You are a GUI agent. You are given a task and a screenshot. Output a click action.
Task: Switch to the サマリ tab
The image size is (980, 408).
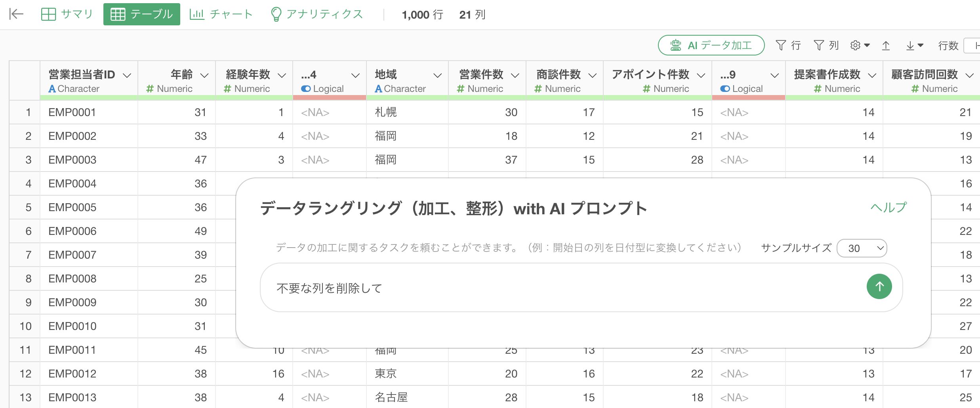click(x=67, y=14)
